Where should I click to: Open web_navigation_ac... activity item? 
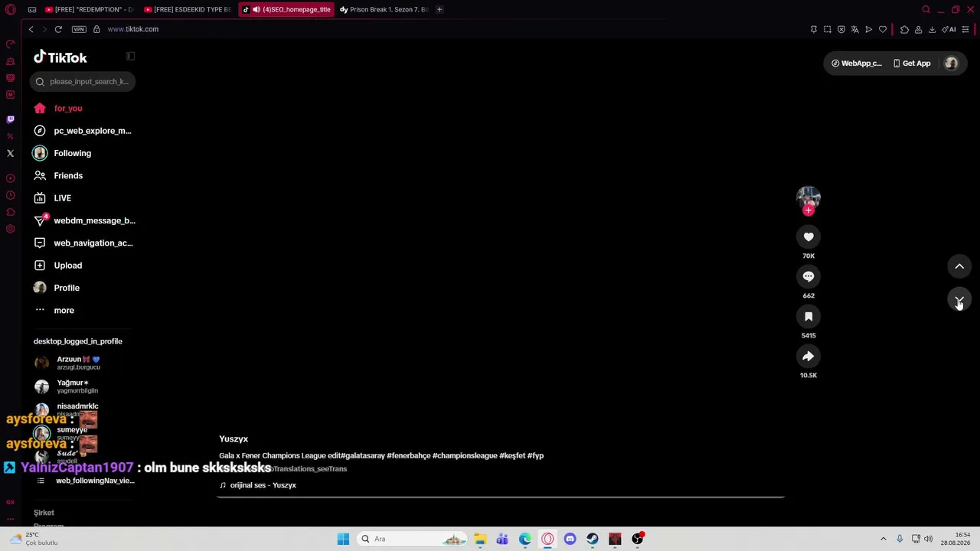[x=83, y=243]
